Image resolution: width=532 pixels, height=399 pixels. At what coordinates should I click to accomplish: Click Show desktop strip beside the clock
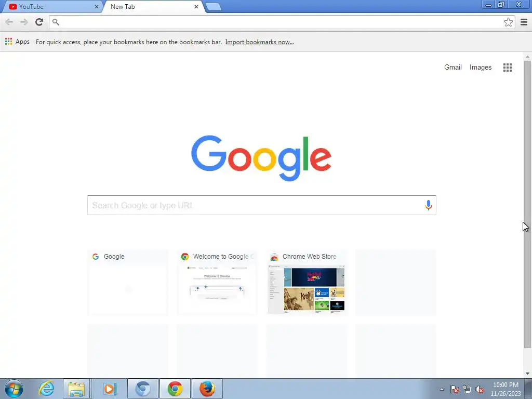pyautogui.click(x=528, y=389)
